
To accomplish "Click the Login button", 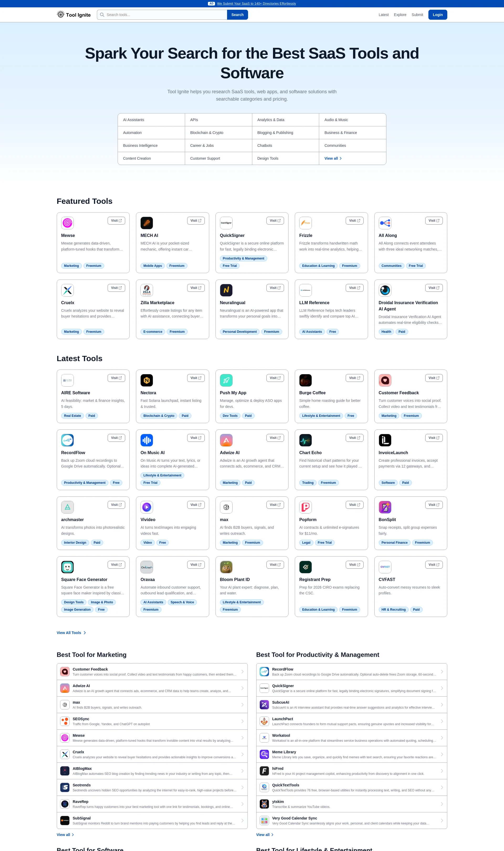I will [437, 15].
